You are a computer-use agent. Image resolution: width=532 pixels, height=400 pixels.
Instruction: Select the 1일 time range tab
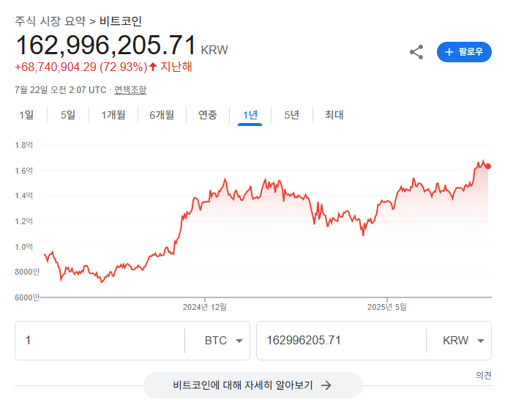click(26, 115)
